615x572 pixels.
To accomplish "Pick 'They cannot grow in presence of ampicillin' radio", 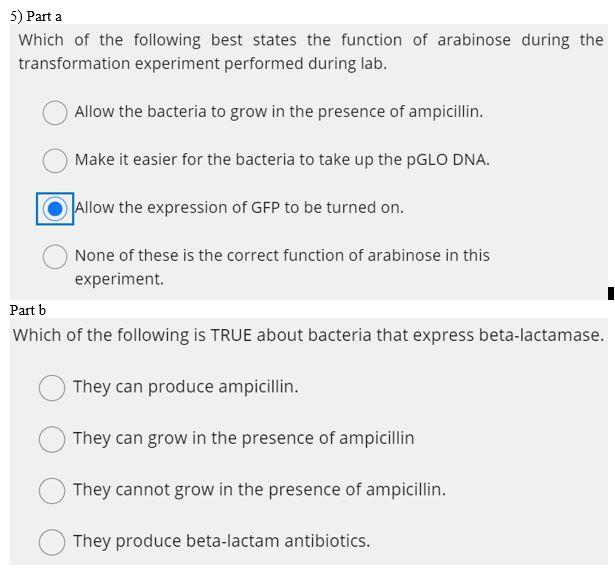I will click(52, 490).
